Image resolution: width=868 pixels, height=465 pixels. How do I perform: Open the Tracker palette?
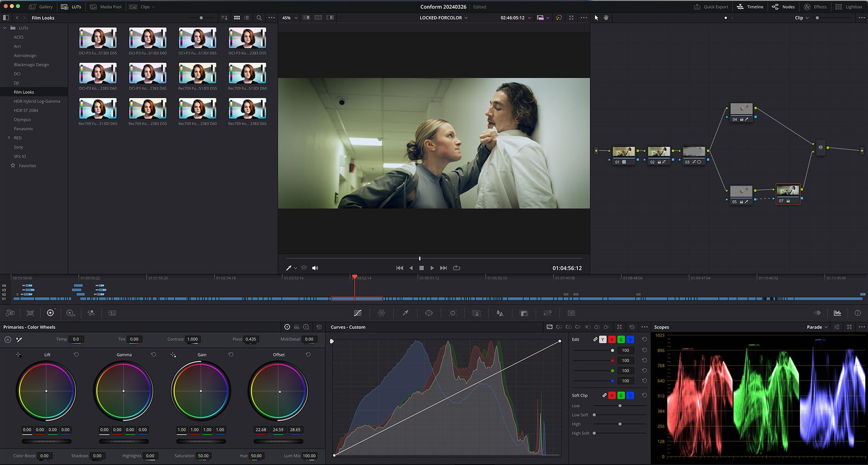[452, 313]
